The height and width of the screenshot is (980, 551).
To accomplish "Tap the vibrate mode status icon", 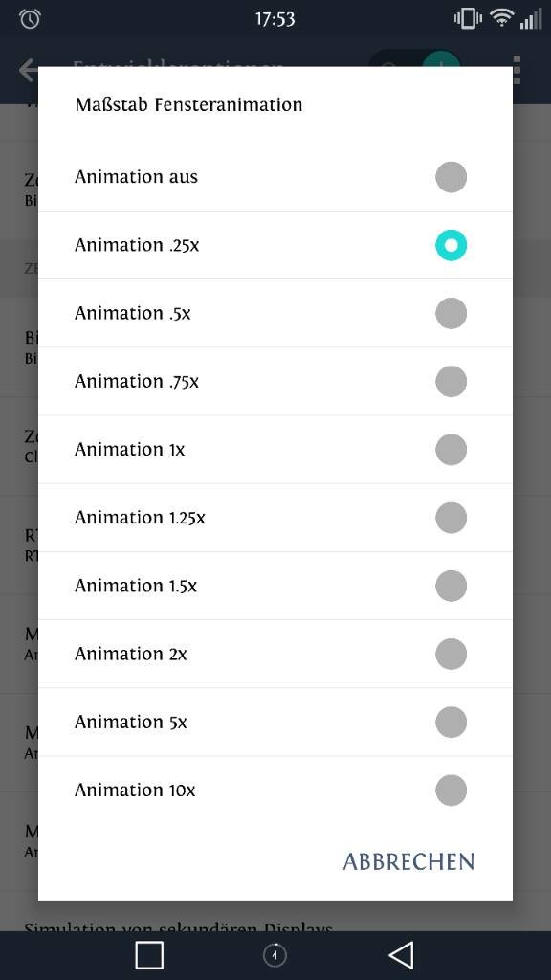I will click(x=468, y=19).
